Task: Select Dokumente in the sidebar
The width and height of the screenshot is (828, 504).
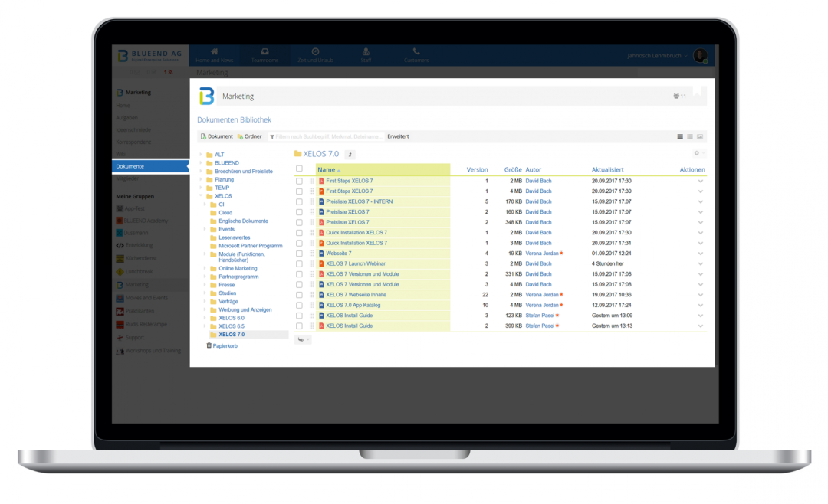Action: pos(150,166)
